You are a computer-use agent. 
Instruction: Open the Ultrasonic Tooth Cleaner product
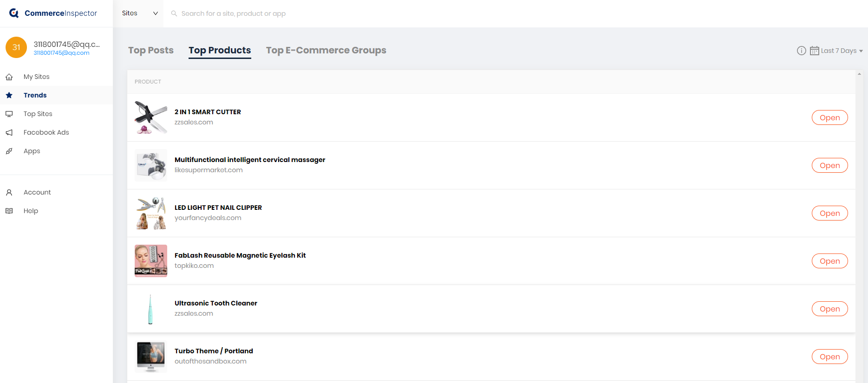(x=829, y=309)
